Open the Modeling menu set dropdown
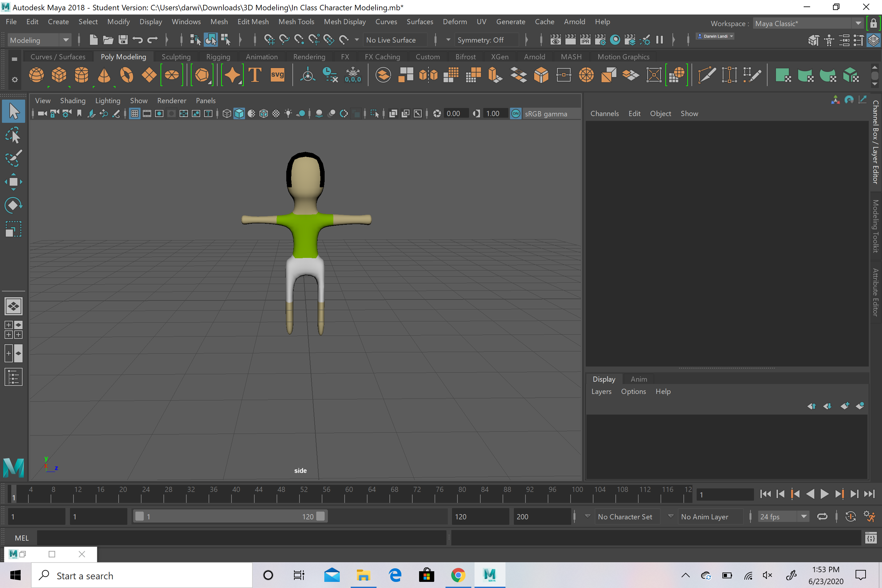Image resolution: width=882 pixels, height=588 pixels. [39, 40]
